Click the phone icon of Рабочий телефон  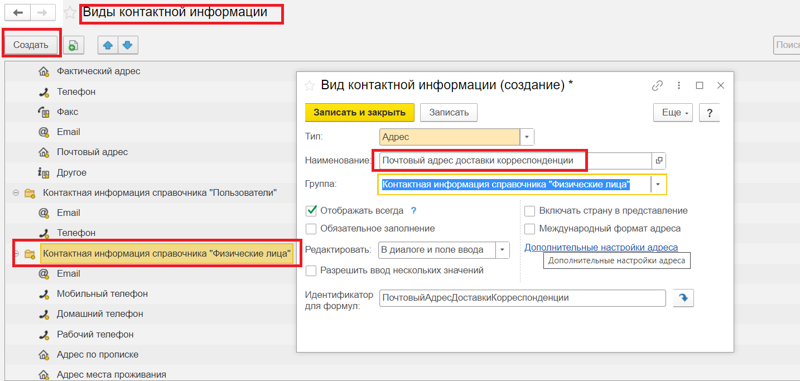44,335
